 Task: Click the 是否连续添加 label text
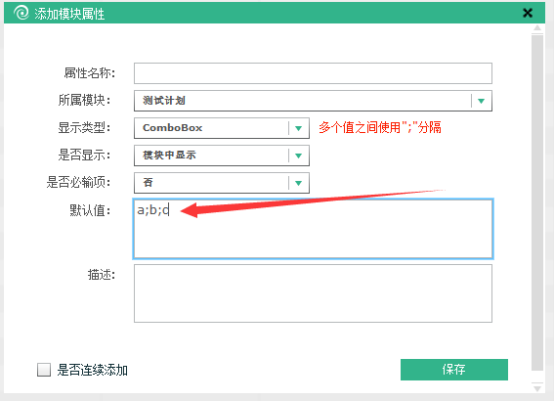click(x=92, y=370)
